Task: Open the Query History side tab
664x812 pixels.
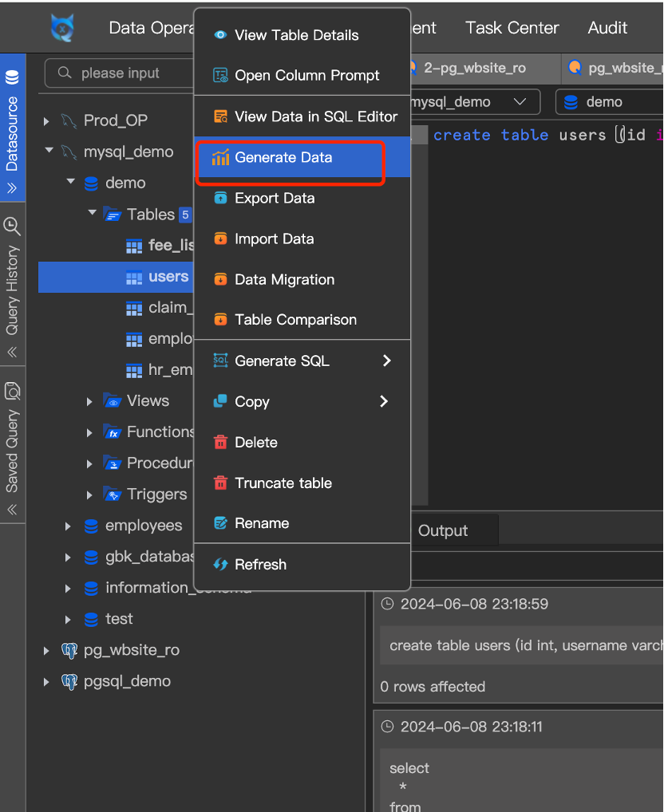Action: 13,284
